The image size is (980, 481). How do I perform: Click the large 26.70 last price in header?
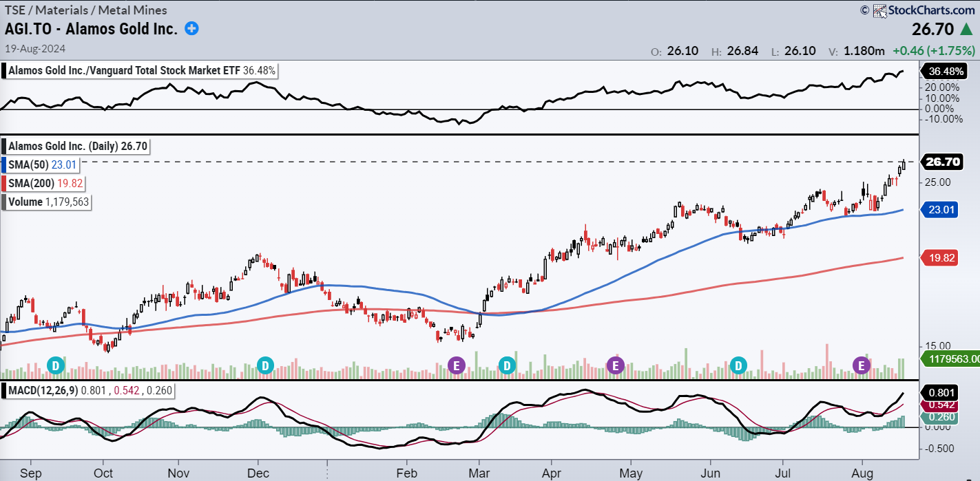932,29
